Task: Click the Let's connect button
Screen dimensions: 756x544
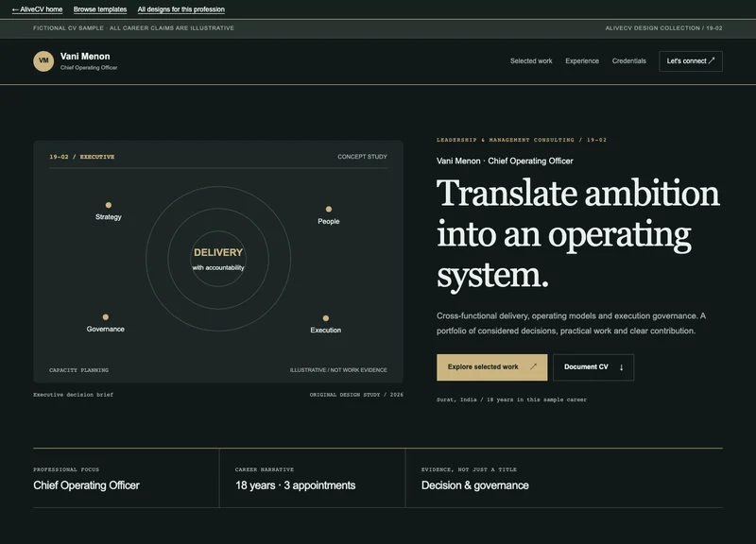Action: [691, 61]
